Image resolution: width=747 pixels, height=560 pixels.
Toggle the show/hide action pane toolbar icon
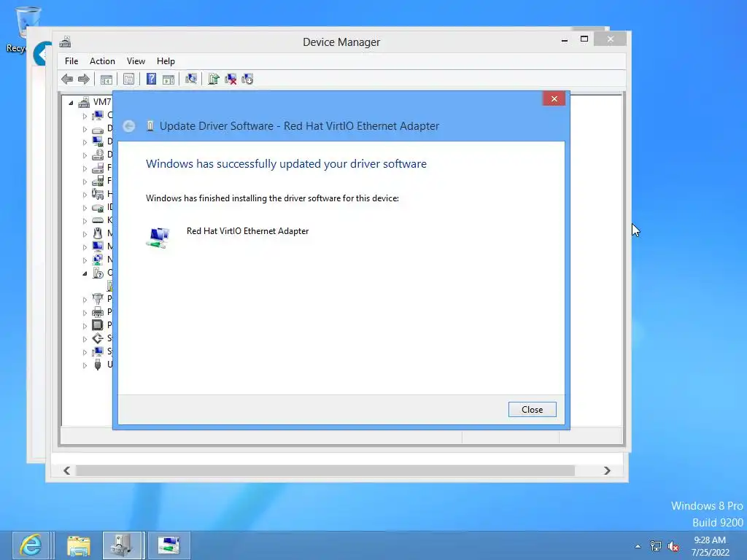169,79
